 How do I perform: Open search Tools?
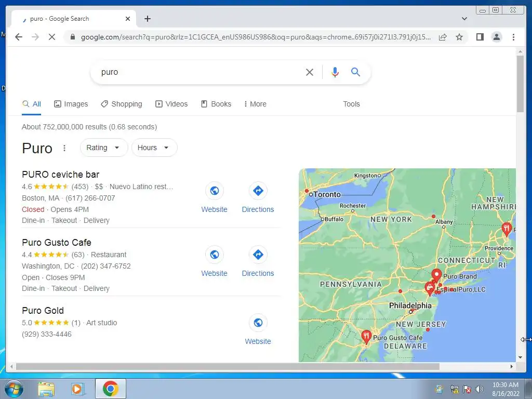click(351, 104)
